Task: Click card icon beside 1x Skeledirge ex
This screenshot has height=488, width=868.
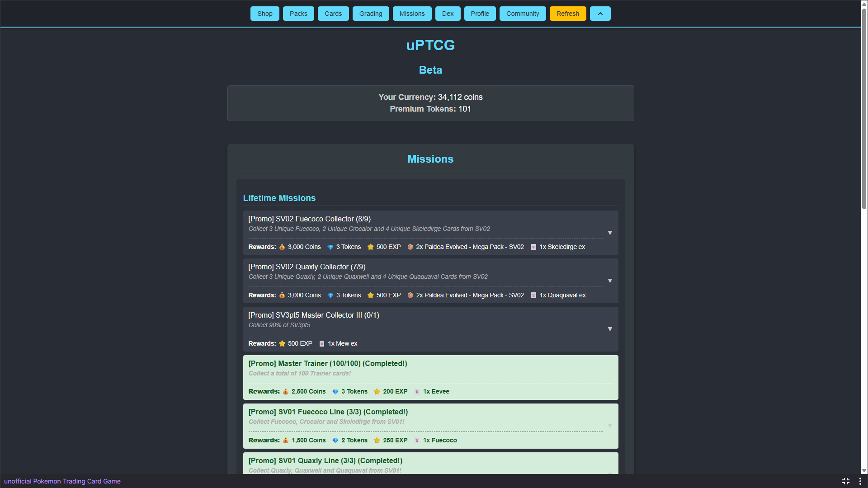Action: [534, 247]
